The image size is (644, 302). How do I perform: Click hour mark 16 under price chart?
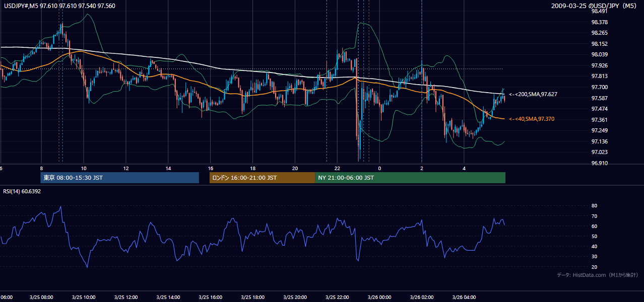[211, 168]
